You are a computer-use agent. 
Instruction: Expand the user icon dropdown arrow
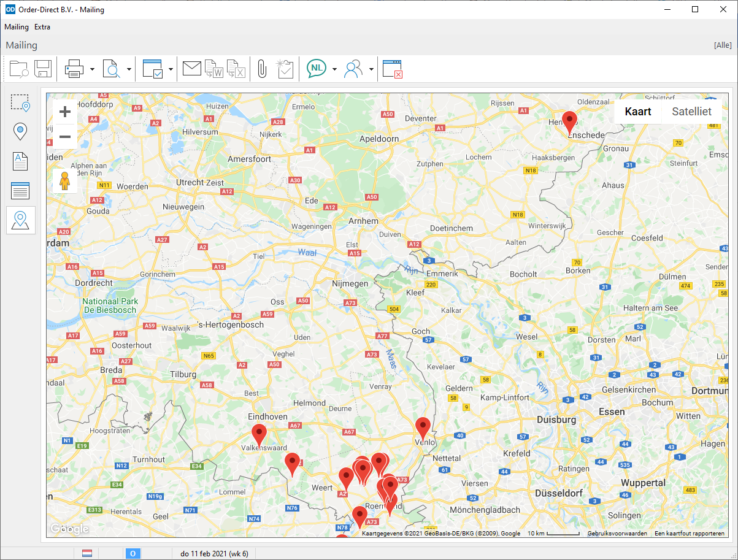coord(371,69)
